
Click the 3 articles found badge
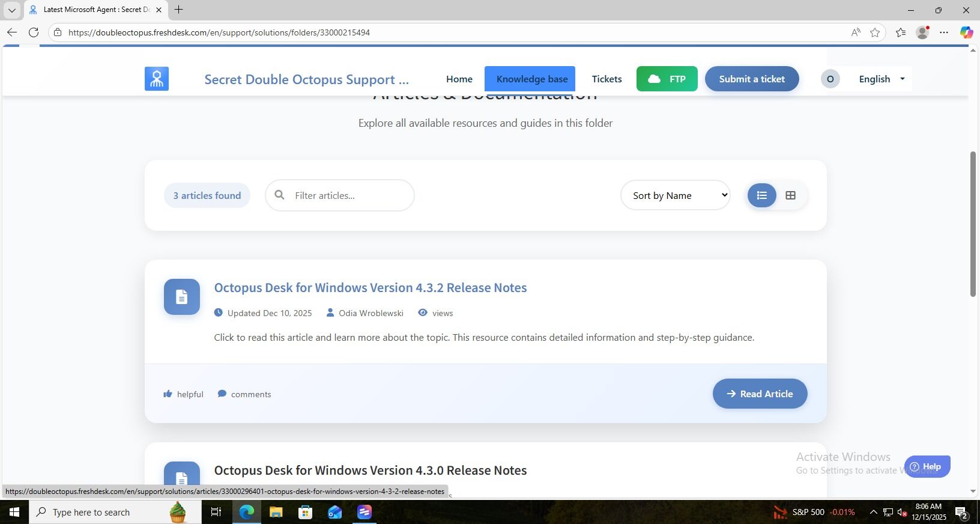(x=207, y=195)
